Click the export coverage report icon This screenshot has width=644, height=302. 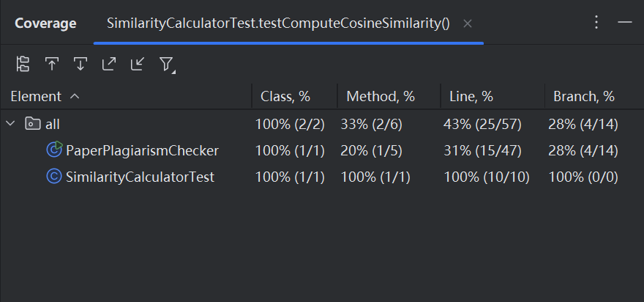pyautogui.click(x=108, y=64)
